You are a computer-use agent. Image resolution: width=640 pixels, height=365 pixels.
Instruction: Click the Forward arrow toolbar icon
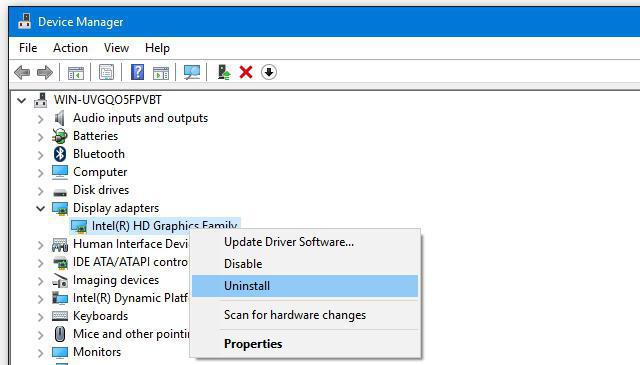(x=44, y=73)
